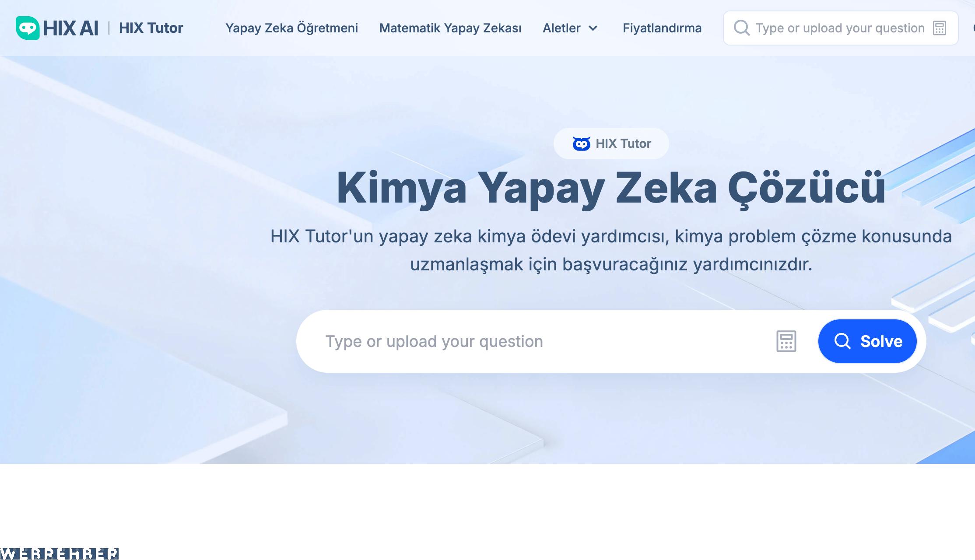Click the HIX Tutor owl badge icon

click(582, 143)
